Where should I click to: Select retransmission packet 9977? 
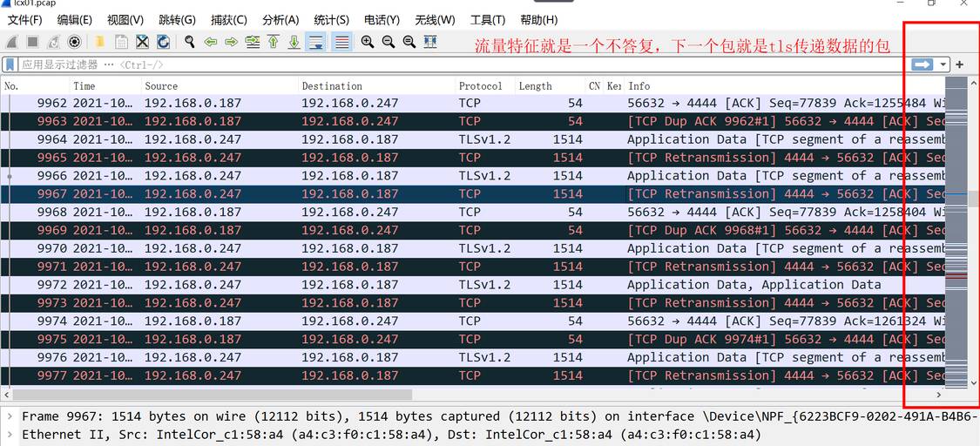coord(472,375)
